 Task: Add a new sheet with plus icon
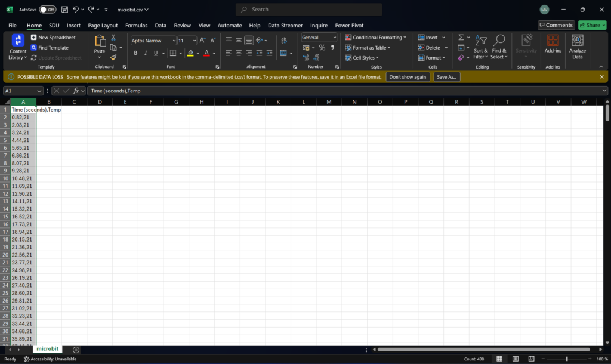pos(76,350)
